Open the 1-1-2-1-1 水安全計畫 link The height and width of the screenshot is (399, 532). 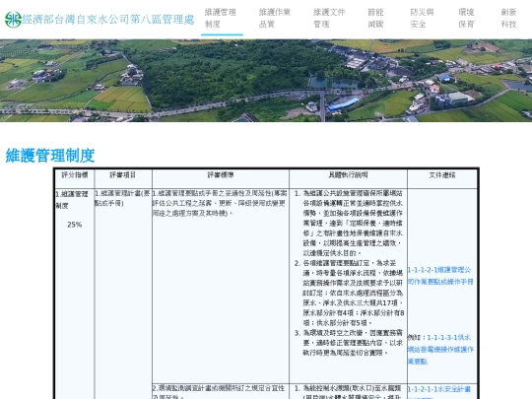click(x=439, y=392)
